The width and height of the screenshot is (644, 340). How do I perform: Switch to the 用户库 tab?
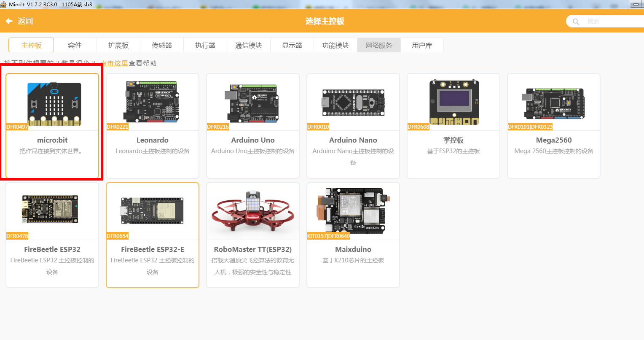coord(422,45)
